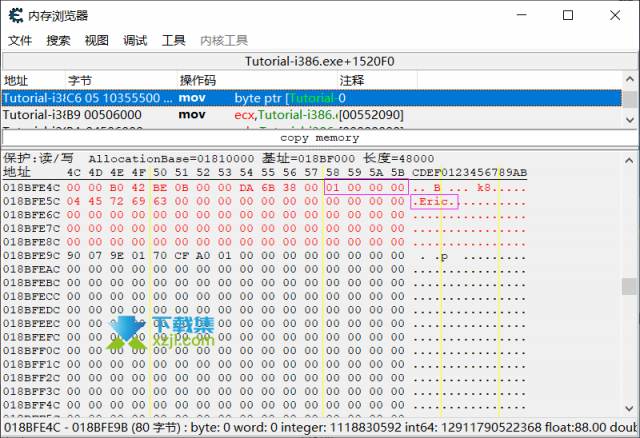Viewport: 640px width, 438px height.
Task: Open the 内核工具 menu
Action: point(224,40)
